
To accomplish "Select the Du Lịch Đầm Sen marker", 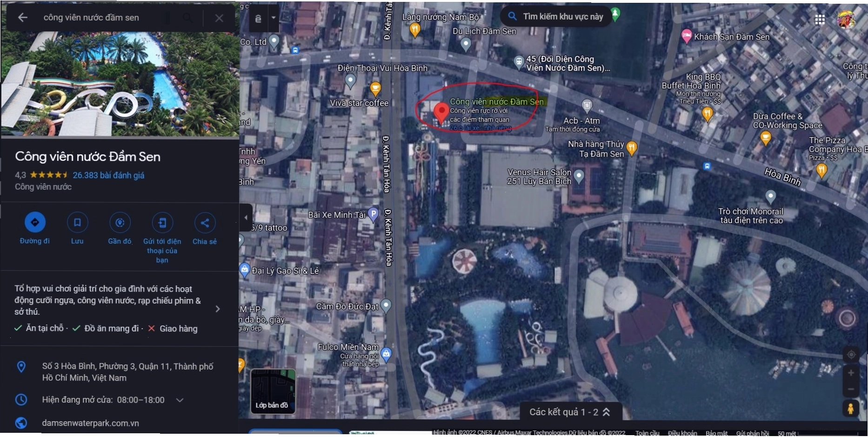I will coord(466,45).
